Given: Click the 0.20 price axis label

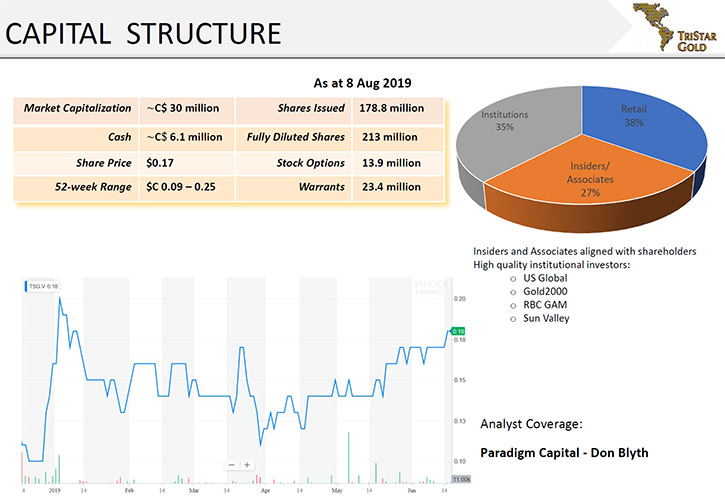Looking at the screenshot, I should [x=459, y=299].
